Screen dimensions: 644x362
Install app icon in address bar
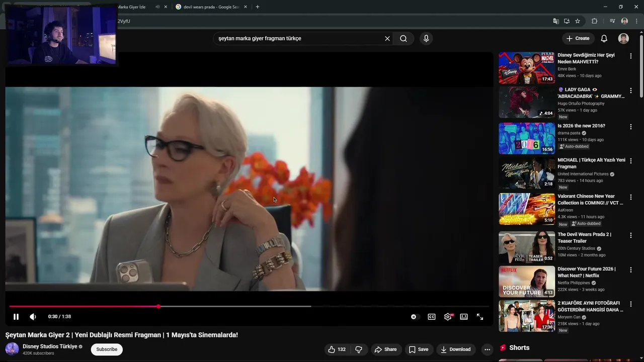tap(567, 21)
